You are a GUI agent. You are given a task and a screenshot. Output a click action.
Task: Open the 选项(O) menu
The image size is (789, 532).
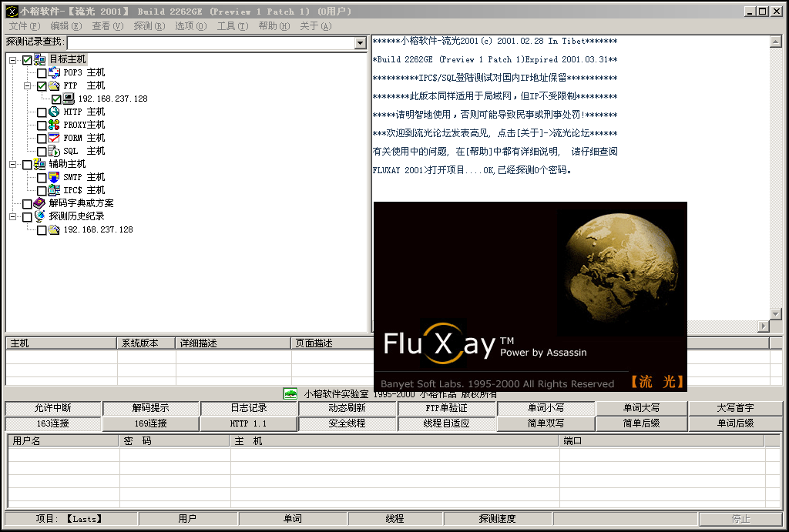(191, 26)
